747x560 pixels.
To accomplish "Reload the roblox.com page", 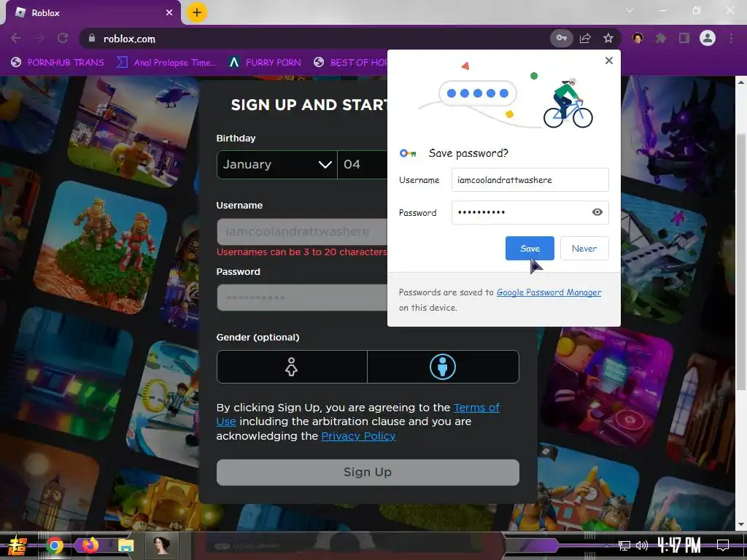I will [63, 38].
